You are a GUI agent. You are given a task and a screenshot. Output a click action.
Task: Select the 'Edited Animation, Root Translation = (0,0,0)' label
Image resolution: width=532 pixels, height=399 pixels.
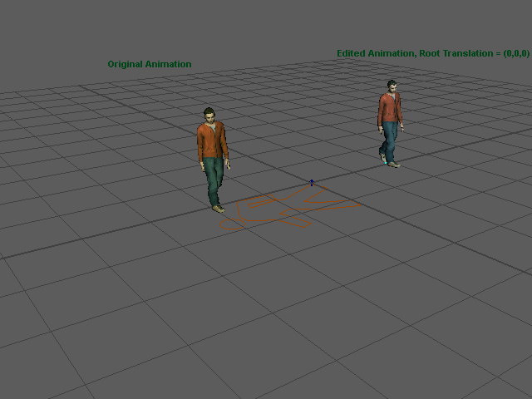coord(433,53)
